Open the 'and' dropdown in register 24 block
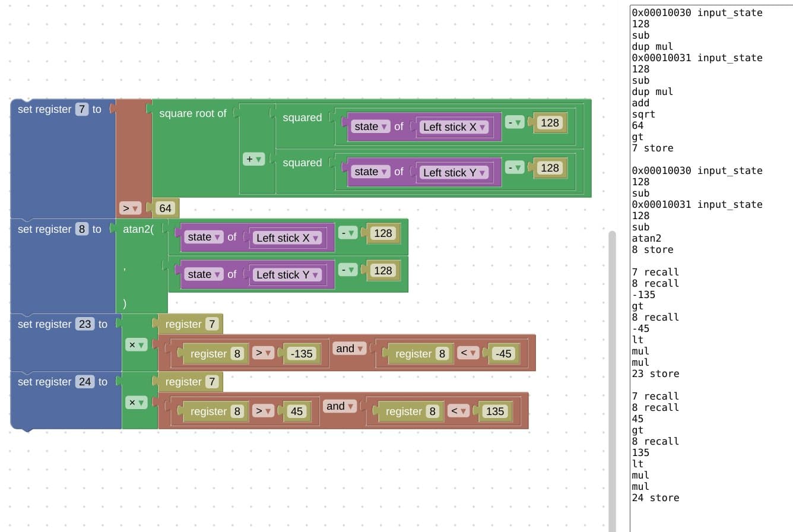The image size is (793, 532). point(340,406)
